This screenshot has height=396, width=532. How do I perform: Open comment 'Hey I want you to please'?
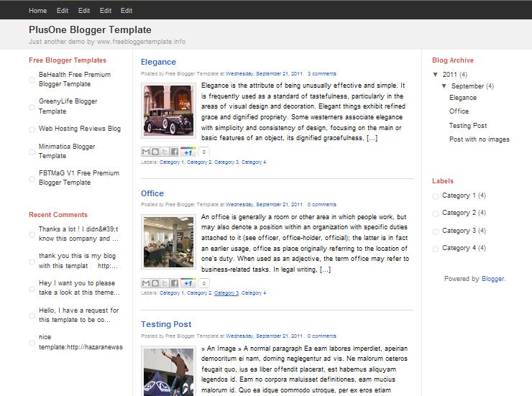pos(79,287)
